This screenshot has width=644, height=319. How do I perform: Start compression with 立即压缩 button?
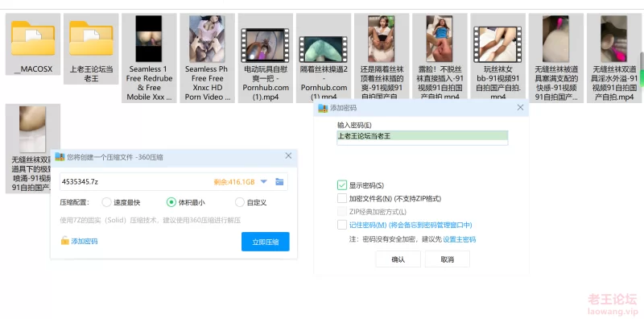coord(266,242)
